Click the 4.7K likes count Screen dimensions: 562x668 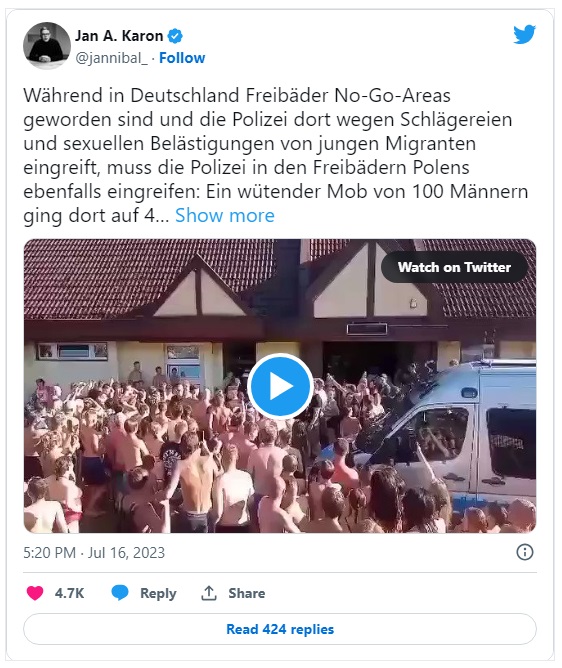tap(69, 593)
